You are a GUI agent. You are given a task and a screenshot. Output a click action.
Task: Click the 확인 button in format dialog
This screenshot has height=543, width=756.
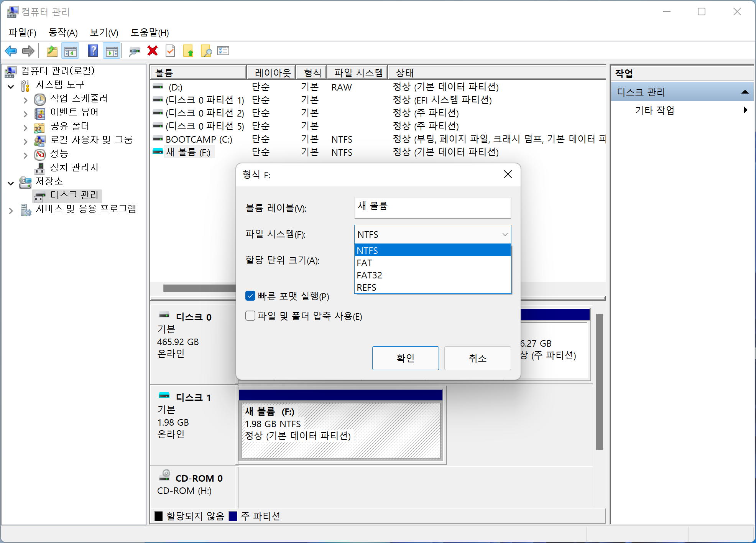point(405,358)
